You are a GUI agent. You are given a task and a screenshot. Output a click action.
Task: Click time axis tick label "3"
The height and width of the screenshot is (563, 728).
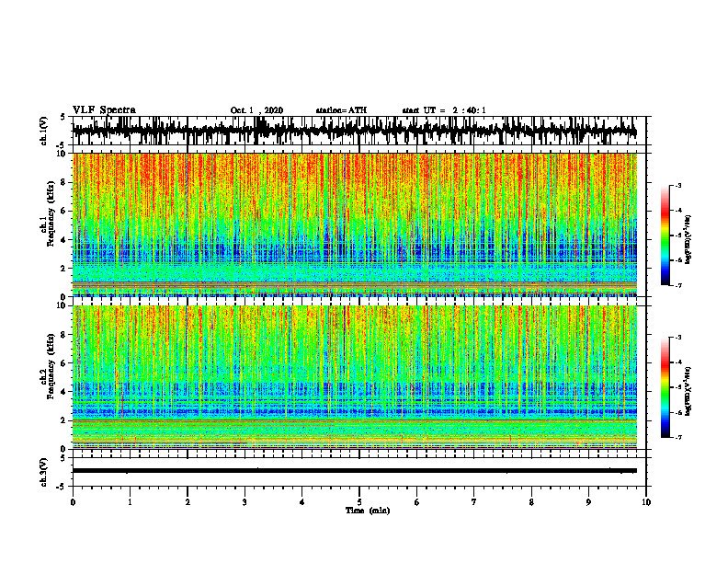245,502
